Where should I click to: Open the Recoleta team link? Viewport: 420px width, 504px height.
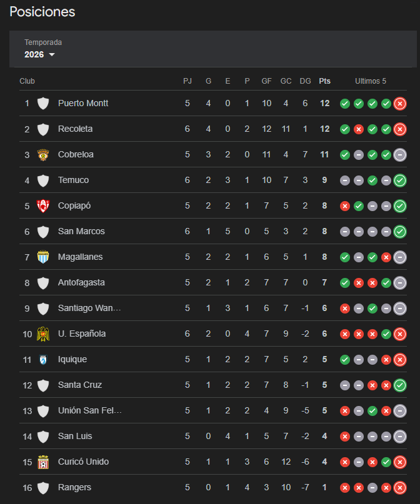click(x=75, y=129)
